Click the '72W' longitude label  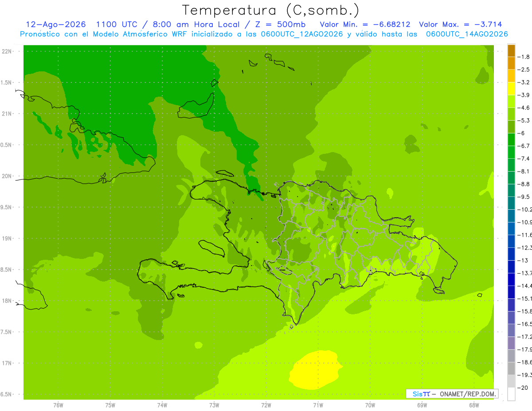point(266,405)
